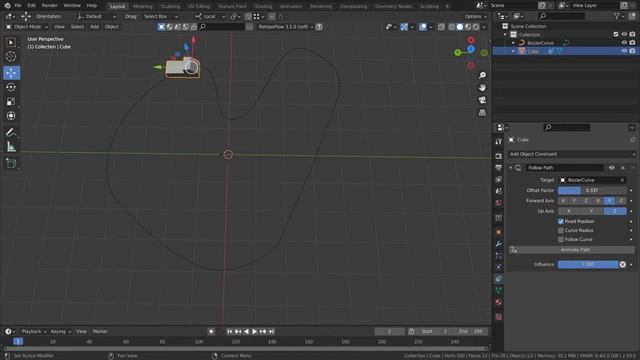The width and height of the screenshot is (640, 360).
Task: Click the viewport pan hand icon
Action: (482, 88)
